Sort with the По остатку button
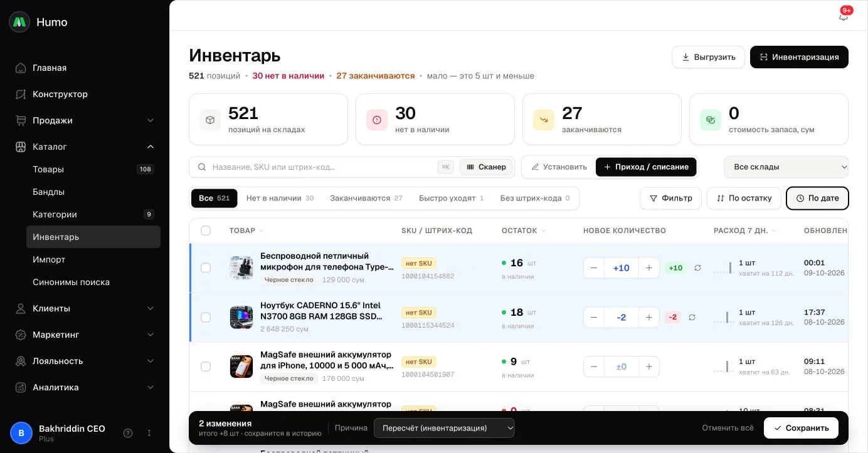This screenshot has height=453, width=868. [x=744, y=198]
